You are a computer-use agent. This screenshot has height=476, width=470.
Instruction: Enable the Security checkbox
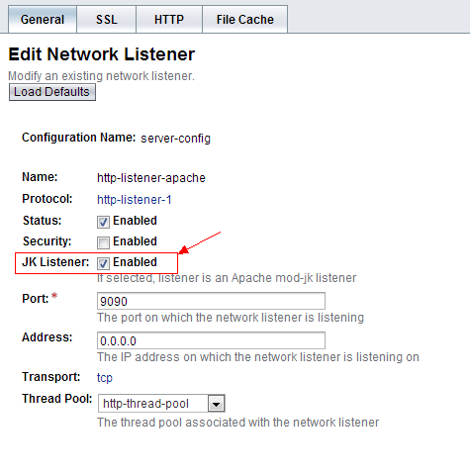[103, 242]
